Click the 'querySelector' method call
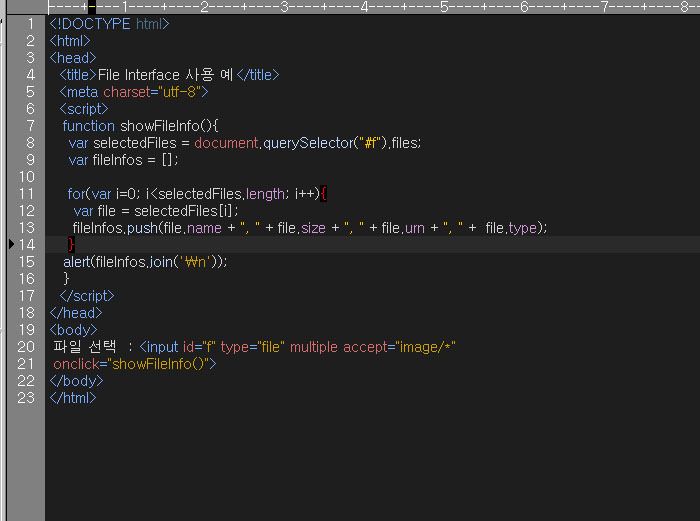This screenshot has width=700, height=521. [308, 143]
